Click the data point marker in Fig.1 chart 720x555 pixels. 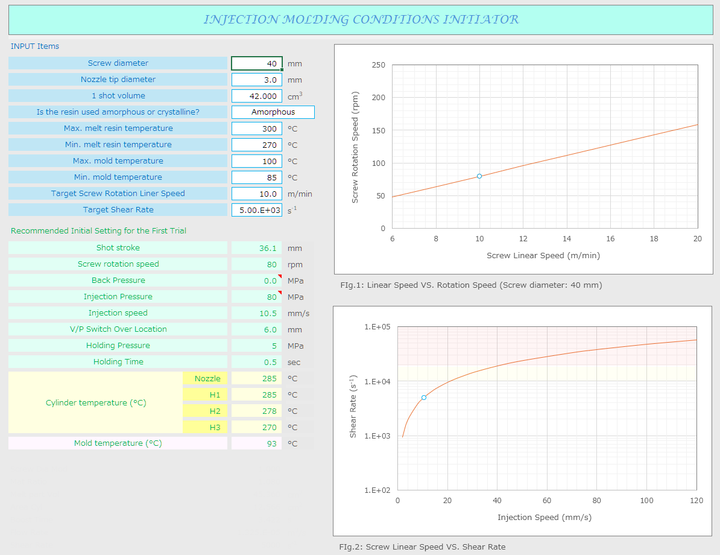pos(479,176)
